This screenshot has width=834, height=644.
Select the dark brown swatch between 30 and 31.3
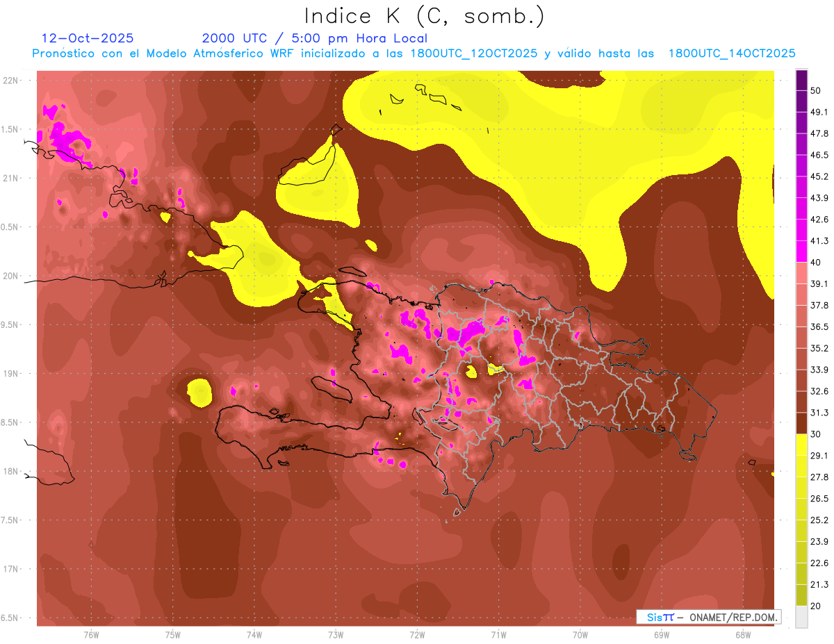(801, 423)
